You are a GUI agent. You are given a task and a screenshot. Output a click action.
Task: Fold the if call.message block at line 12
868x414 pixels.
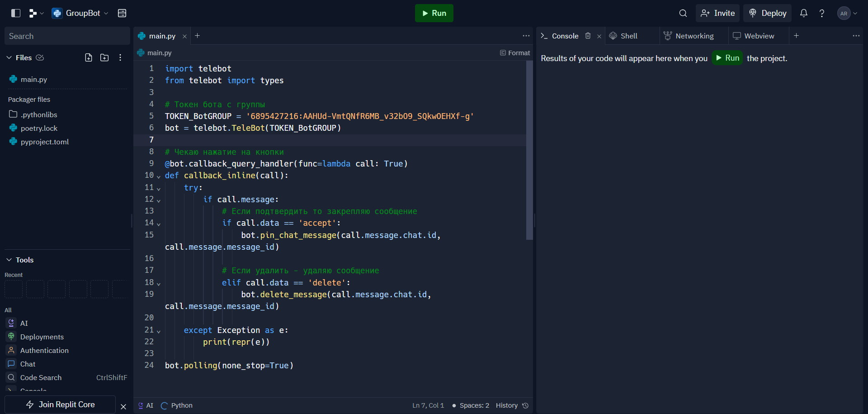tap(159, 200)
